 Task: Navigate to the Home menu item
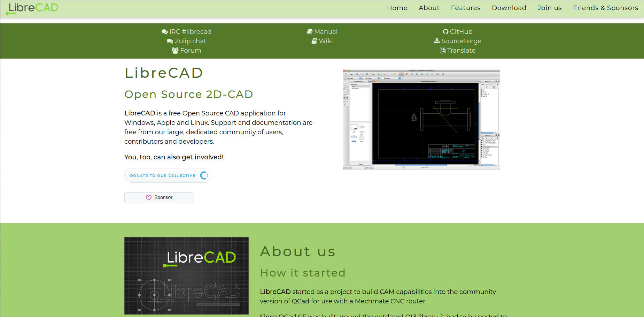coord(397,8)
